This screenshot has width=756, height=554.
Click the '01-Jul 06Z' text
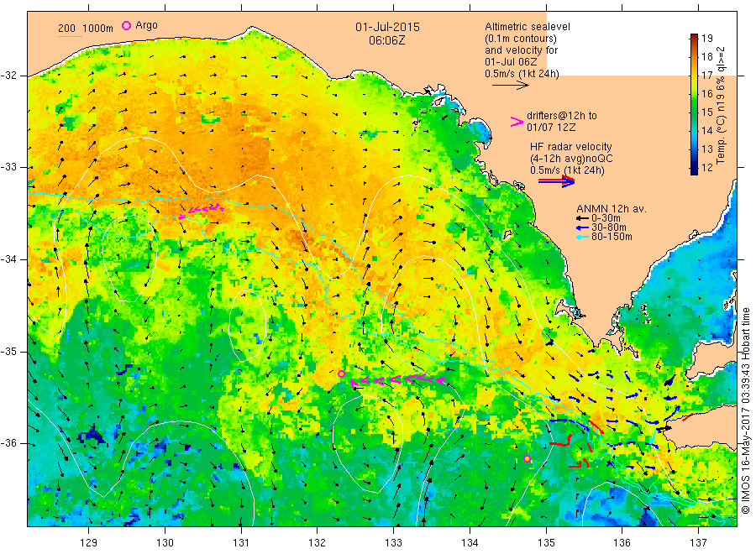(x=511, y=61)
